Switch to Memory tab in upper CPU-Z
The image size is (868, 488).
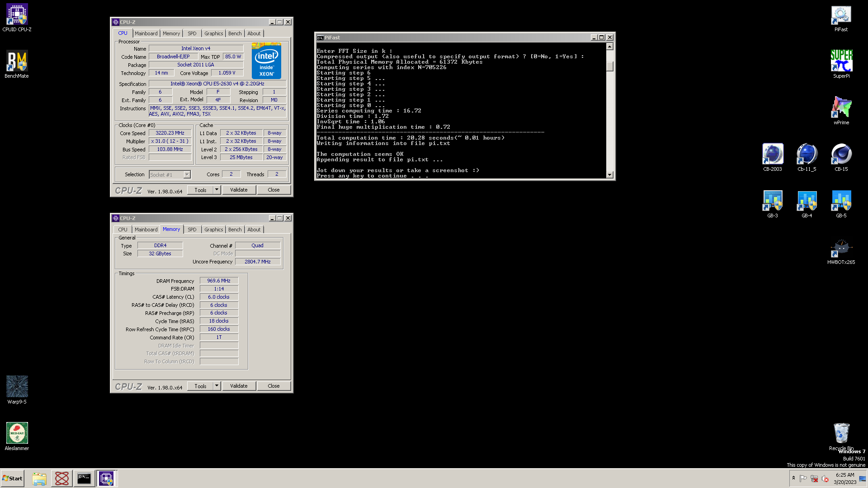pos(171,33)
